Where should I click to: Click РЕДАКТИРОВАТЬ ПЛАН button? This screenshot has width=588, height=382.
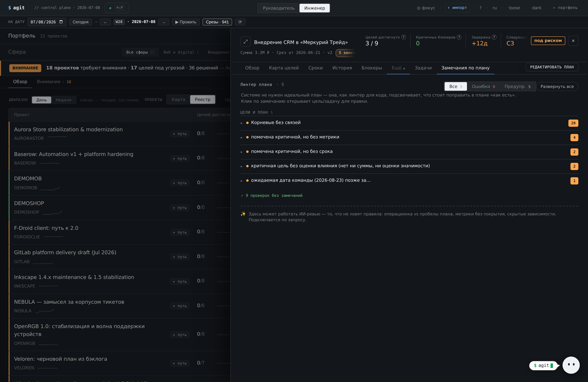552,67
